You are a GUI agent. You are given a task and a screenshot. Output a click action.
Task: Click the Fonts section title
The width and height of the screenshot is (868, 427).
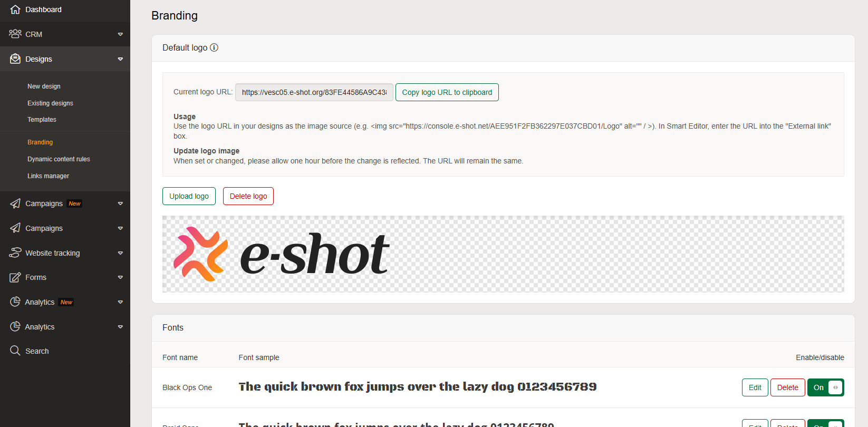173,327
